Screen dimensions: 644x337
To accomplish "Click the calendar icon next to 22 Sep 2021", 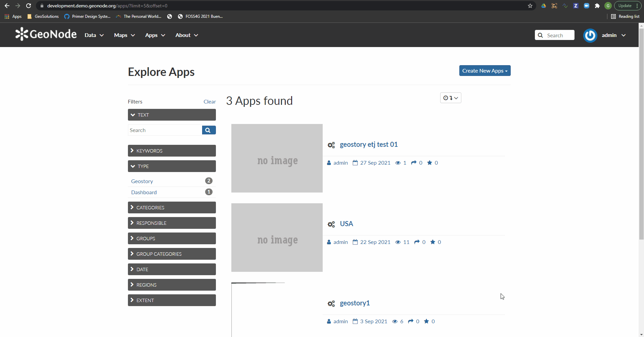I will point(355,242).
